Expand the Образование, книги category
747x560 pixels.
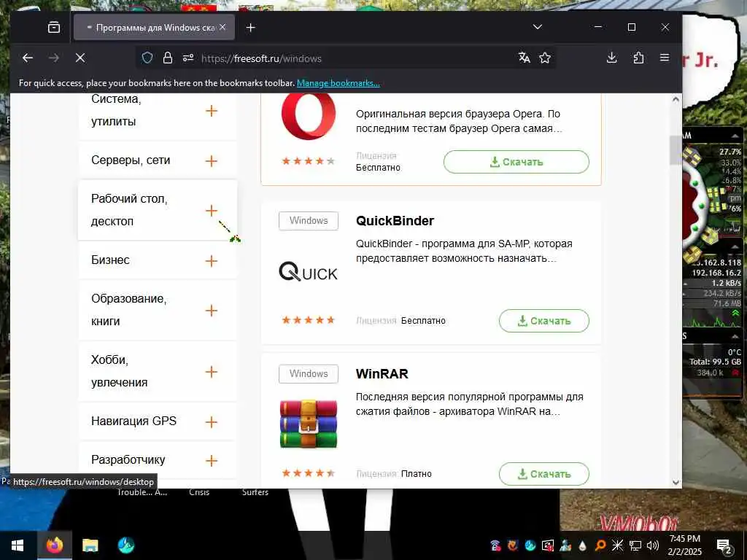pos(211,311)
